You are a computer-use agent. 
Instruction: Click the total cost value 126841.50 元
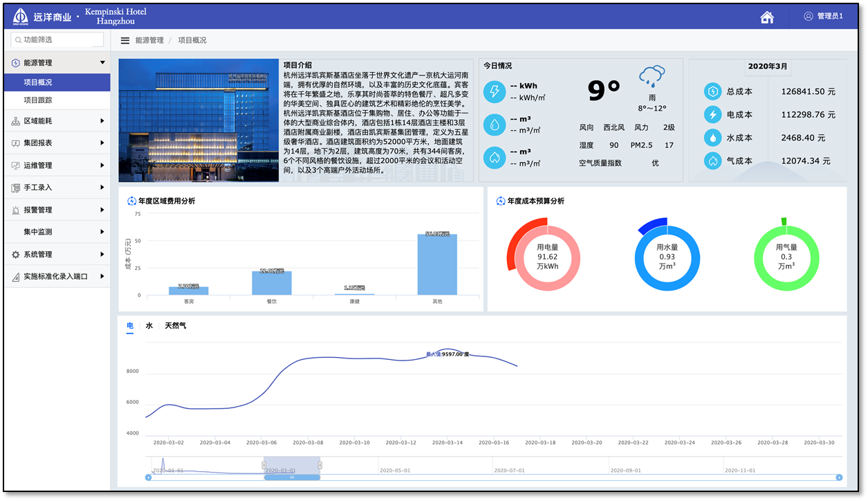click(x=808, y=91)
